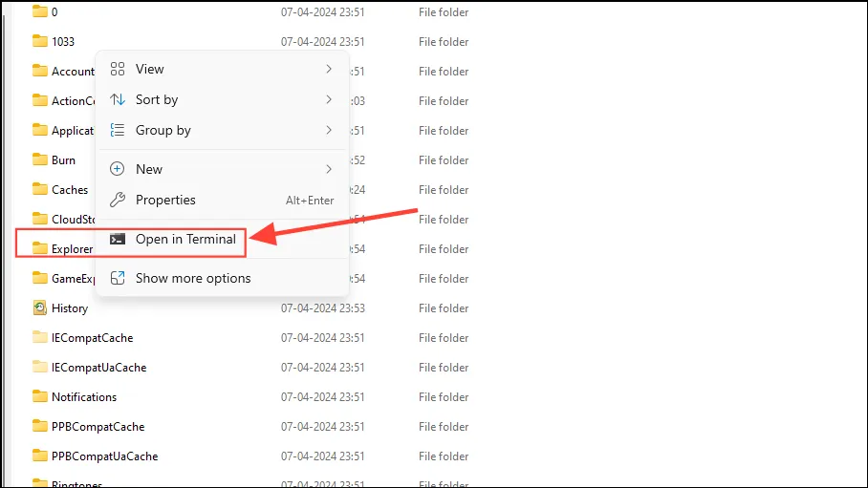868x488 pixels.
Task: Expand the Group by chevron
Action: pyautogui.click(x=329, y=130)
